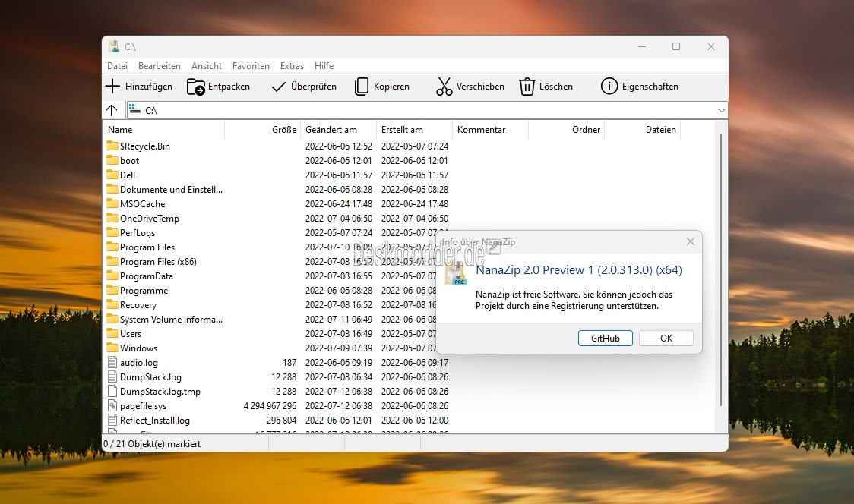854x504 pixels.
Task: Click the size value '187'
Action: pos(289,363)
